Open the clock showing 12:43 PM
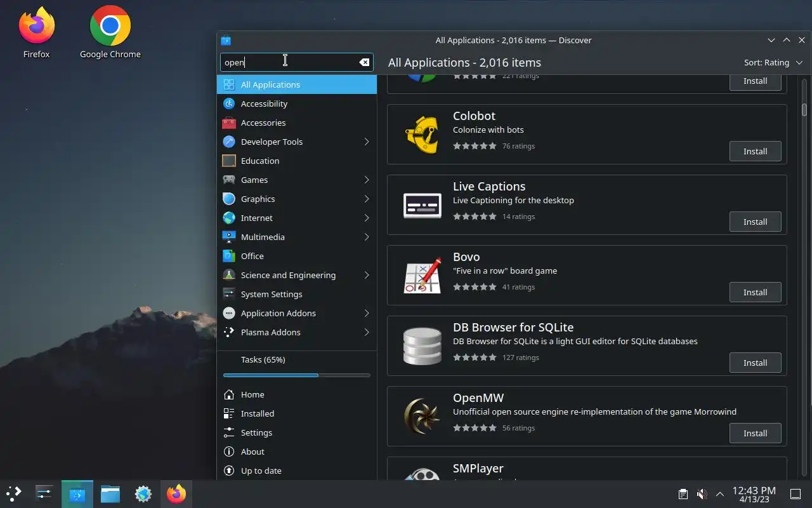This screenshot has width=812, height=508. (x=754, y=494)
